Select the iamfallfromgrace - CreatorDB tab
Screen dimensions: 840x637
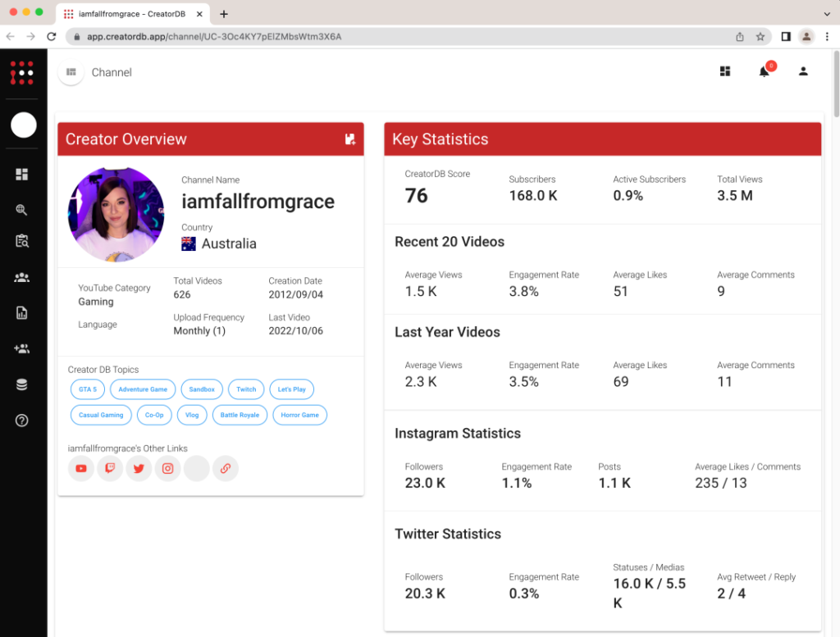[132, 14]
